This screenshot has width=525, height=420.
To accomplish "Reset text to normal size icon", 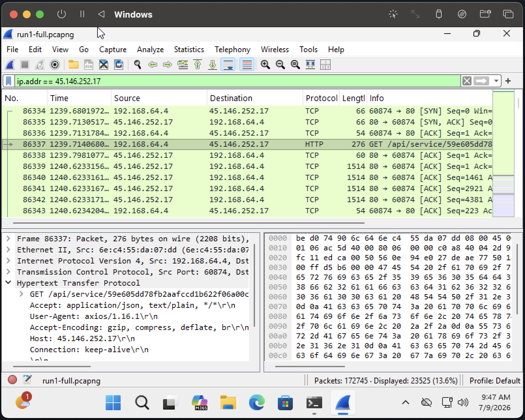I will (295, 65).
